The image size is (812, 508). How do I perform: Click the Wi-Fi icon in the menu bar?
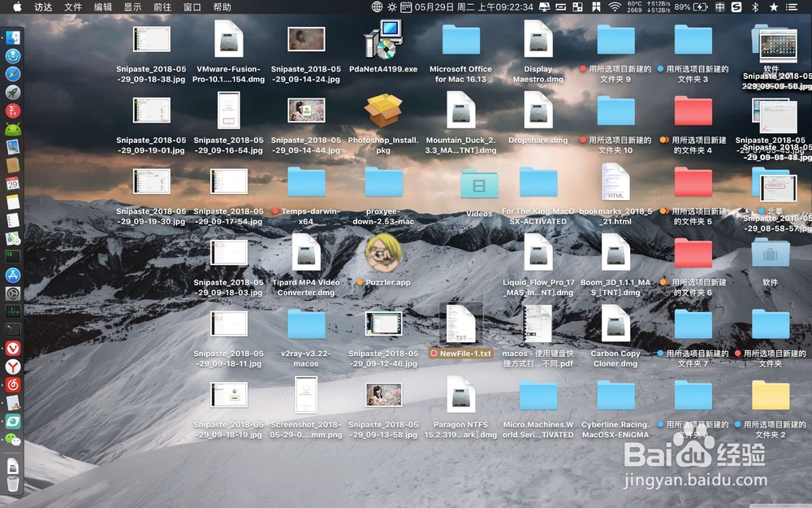point(615,8)
